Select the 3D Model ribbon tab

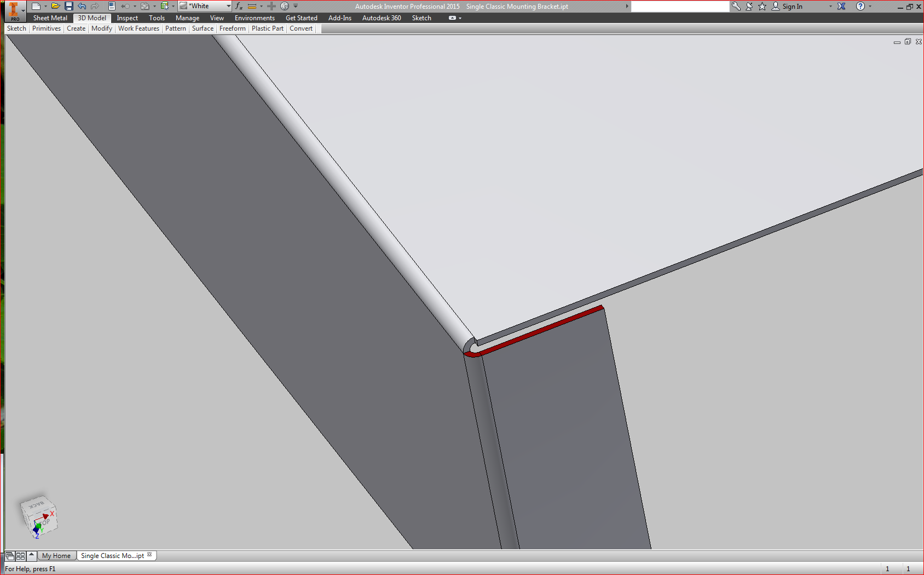click(92, 18)
